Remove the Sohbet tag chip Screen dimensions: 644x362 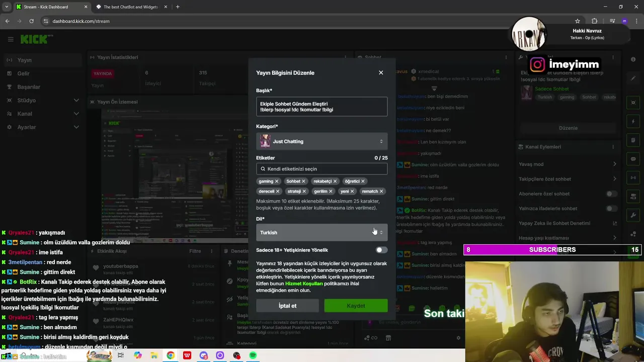pyautogui.click(x=303, y=182)
